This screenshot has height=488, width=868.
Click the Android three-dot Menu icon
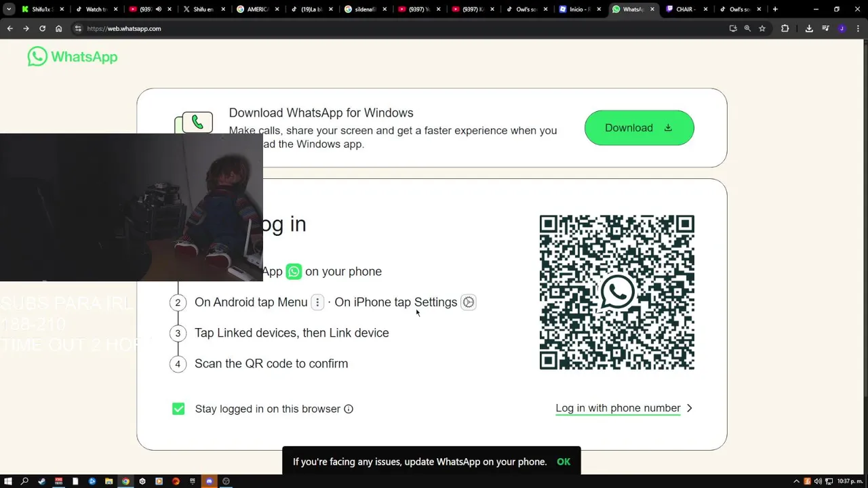tap(317, 302)
